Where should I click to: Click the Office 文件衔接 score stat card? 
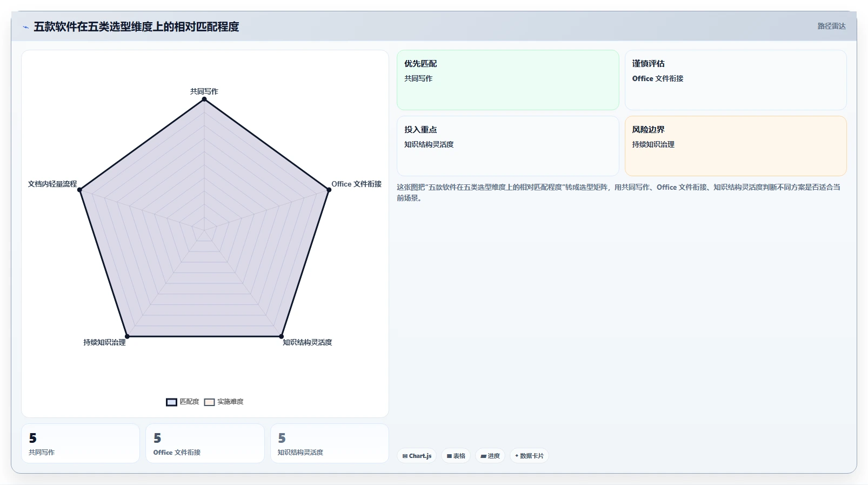(x=205, y=443)
